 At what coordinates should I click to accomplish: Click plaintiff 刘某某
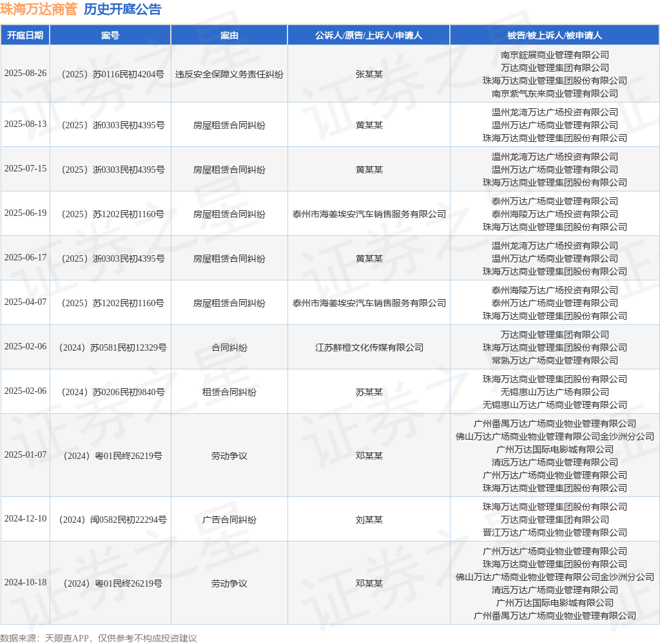pyautogui.click(x=369, y=520)
